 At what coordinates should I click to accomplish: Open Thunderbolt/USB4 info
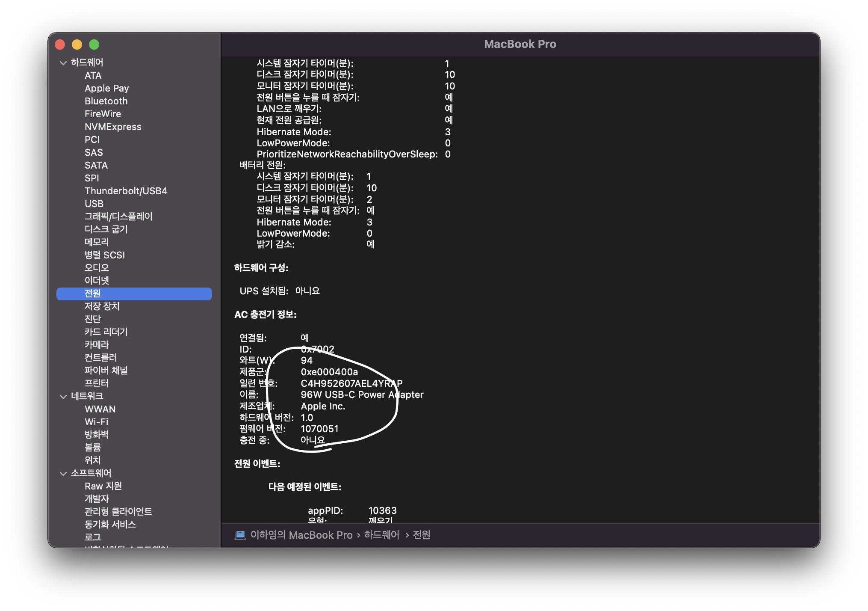point(126,191)
